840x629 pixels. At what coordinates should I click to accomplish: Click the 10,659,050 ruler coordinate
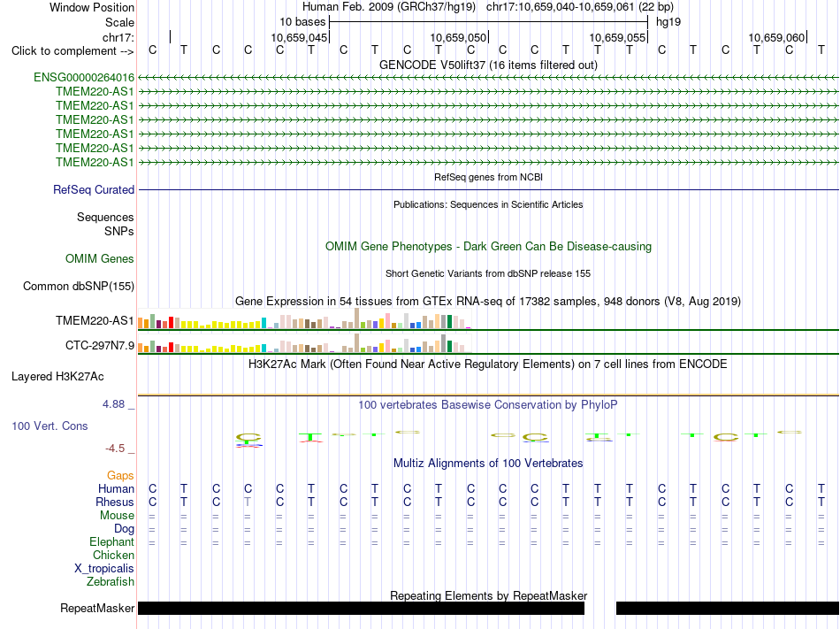(x=458, y=37)
